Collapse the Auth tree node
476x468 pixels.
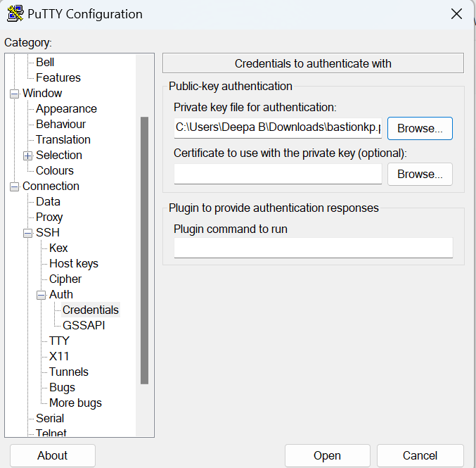(x=41, y=295)
